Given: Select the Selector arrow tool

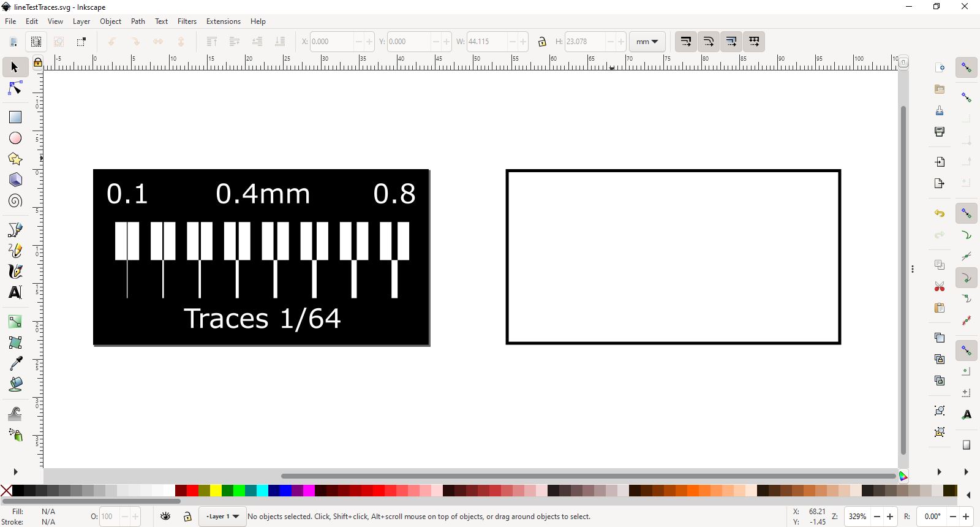Looking at the screenshot, I should (x=15, y=67).
